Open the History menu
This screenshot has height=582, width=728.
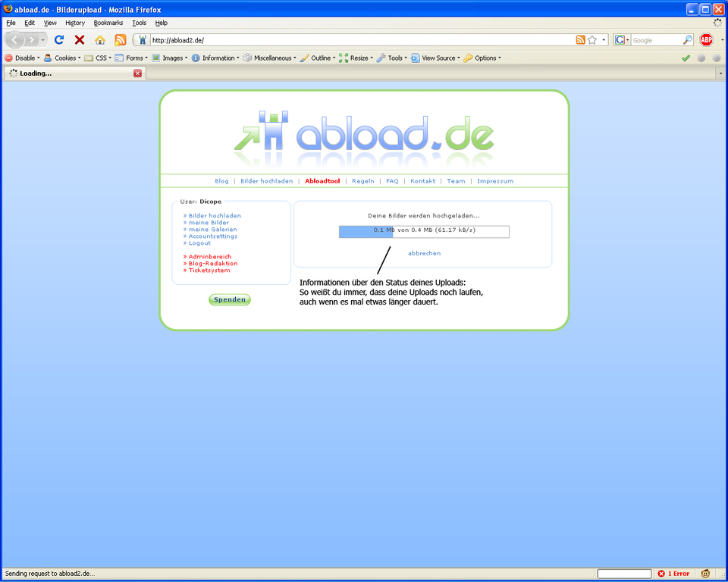point(75,23)
